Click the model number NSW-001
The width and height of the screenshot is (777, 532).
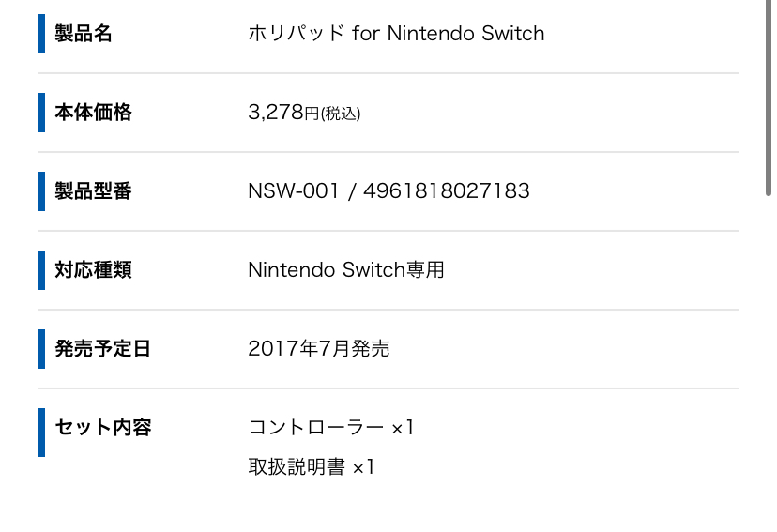pos(294,191)
